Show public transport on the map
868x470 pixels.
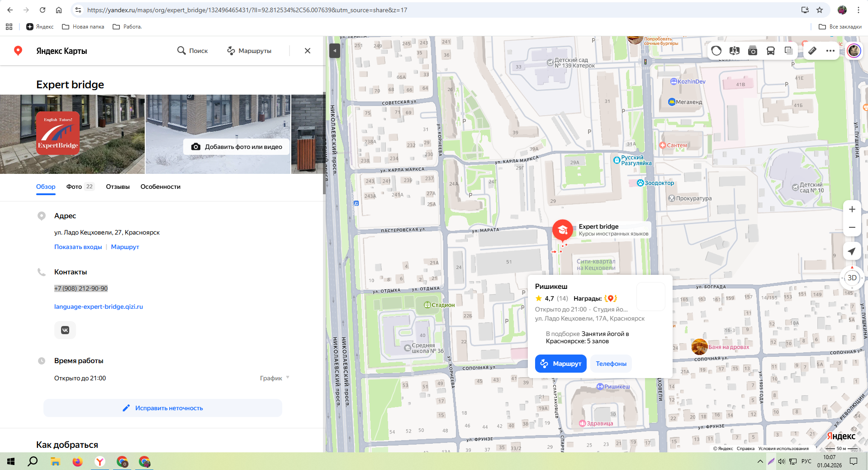771,51
